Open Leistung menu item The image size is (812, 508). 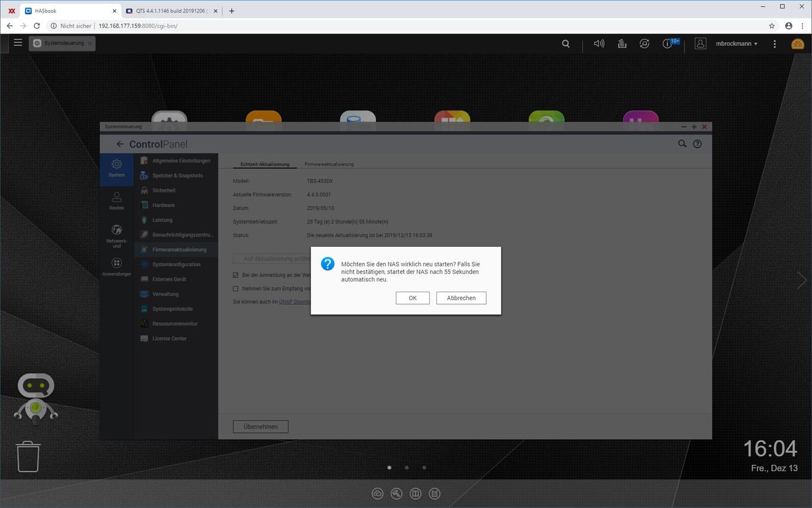(176, 220)
